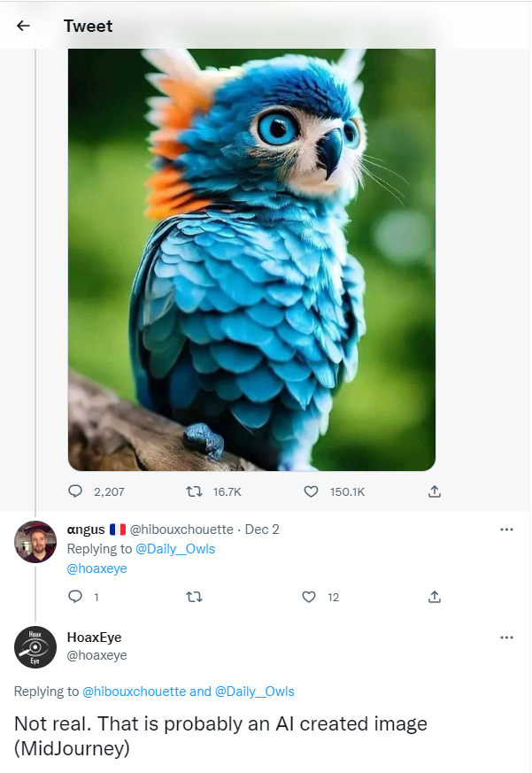Click the angus display name
This screenshot has height=773, width=532.
86,530
